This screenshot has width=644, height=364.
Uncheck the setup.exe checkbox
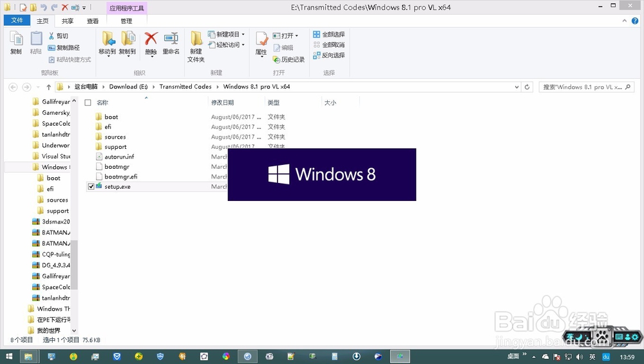click(91, 187)
